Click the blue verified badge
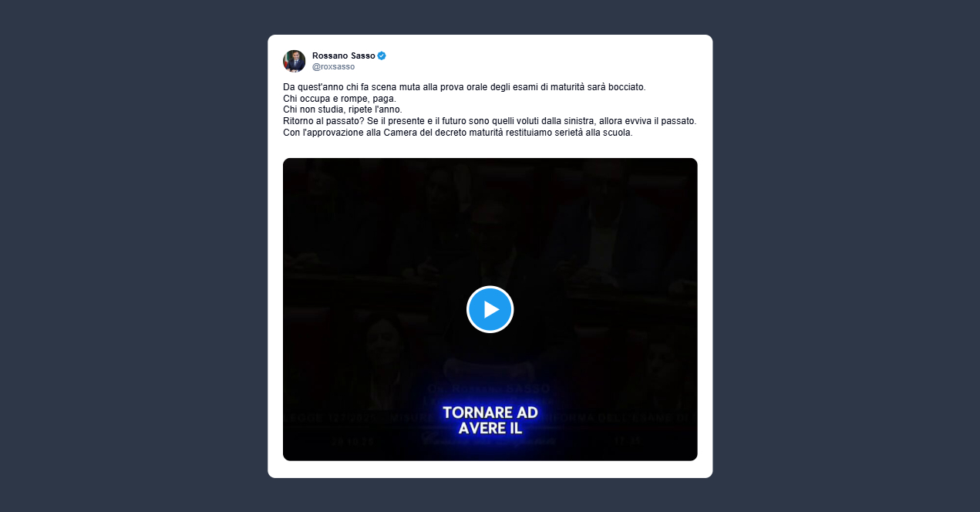The height and width of the screenshot is (512, 980). coord(382,56)
